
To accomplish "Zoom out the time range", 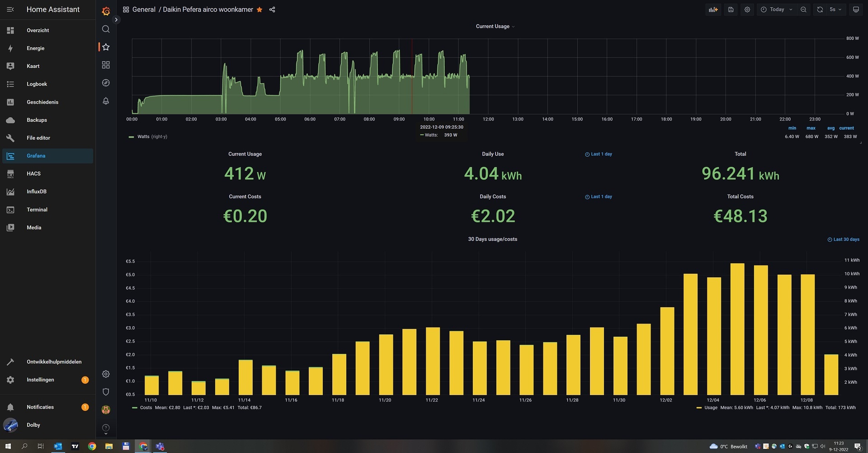I will pyautogui.click(x=803, y=9).
